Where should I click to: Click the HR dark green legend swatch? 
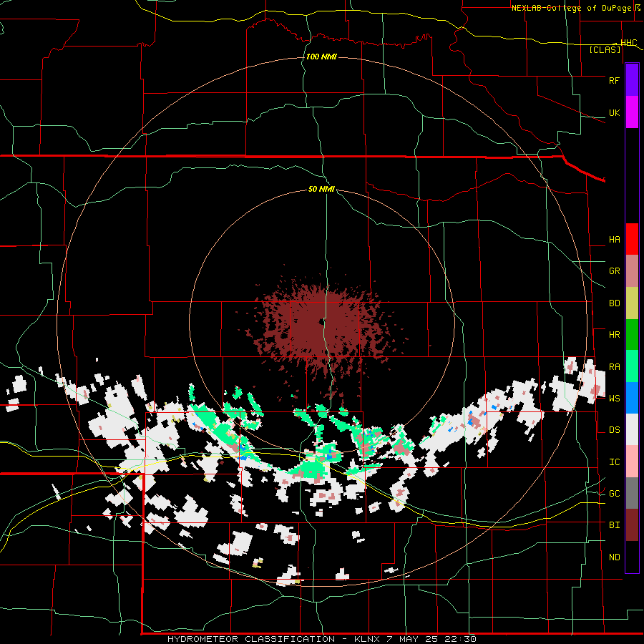pyautogui.click(x=632, y=335)
